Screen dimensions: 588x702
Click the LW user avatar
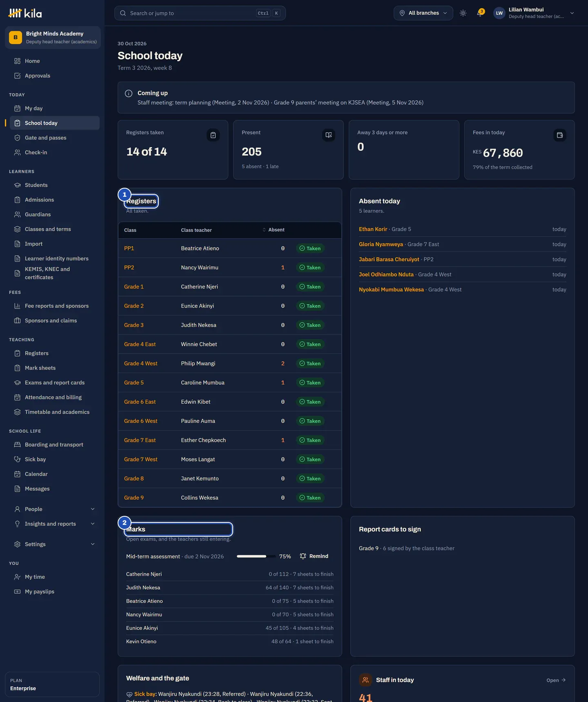[499, 13]
